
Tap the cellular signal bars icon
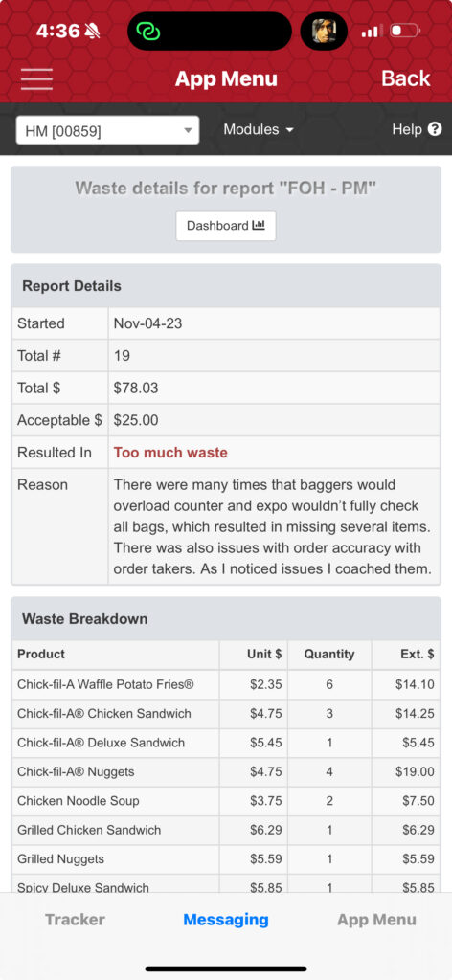coord(372,32)
